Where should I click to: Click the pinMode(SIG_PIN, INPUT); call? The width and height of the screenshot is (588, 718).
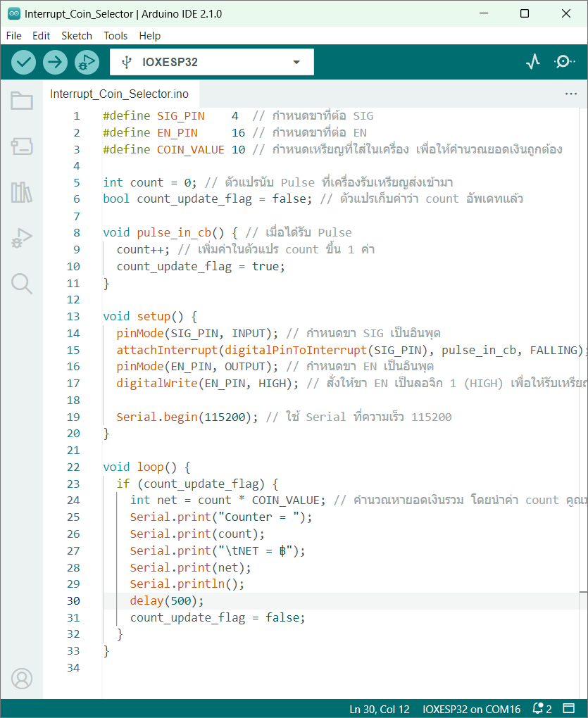tap(197, 334)
